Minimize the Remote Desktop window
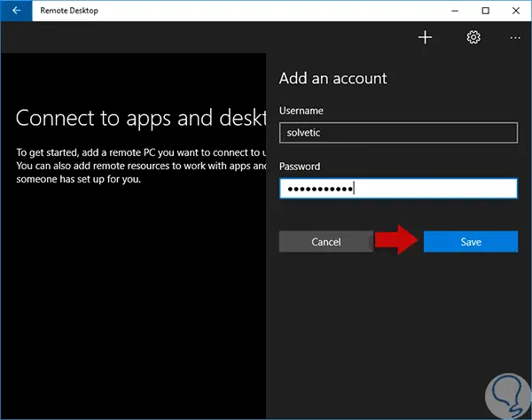This screenshot has width=532, height=420. 455,11
